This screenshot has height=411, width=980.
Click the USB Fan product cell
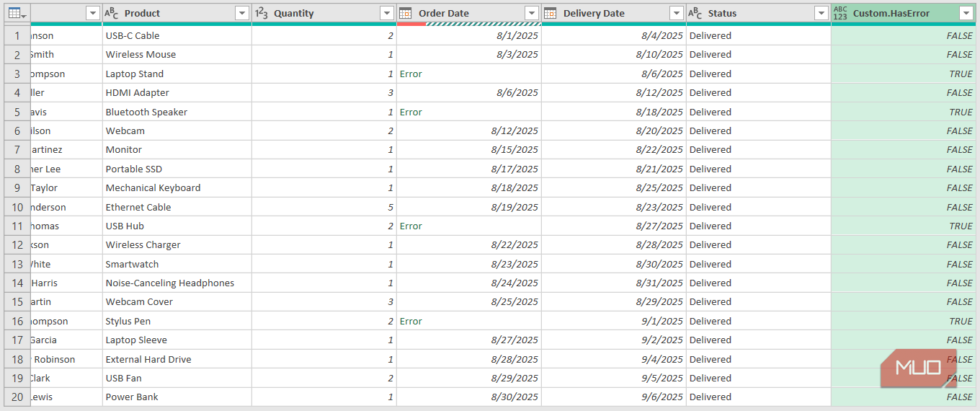(177, 378)
